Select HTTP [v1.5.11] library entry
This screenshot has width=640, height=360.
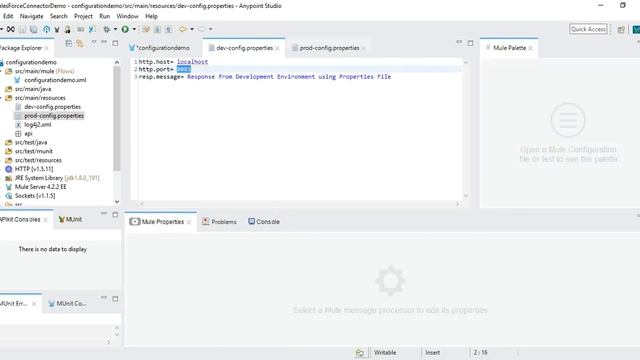pyautogui.click(x=34, y=169)
